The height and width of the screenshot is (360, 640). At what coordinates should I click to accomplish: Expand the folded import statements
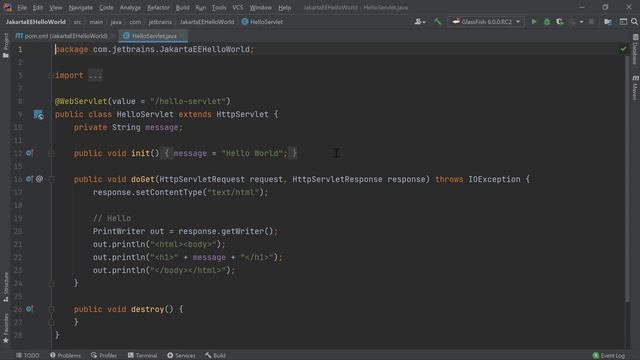[x=51, y=75]
